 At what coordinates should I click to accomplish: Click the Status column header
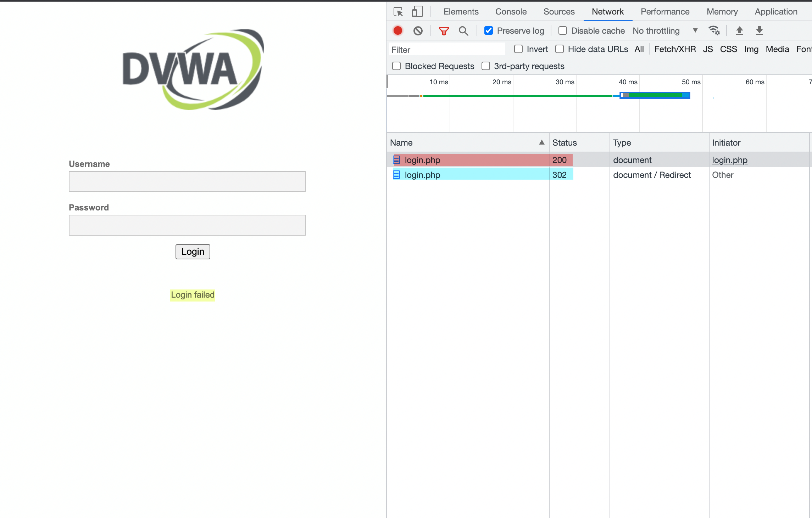[x=579, y=142]
